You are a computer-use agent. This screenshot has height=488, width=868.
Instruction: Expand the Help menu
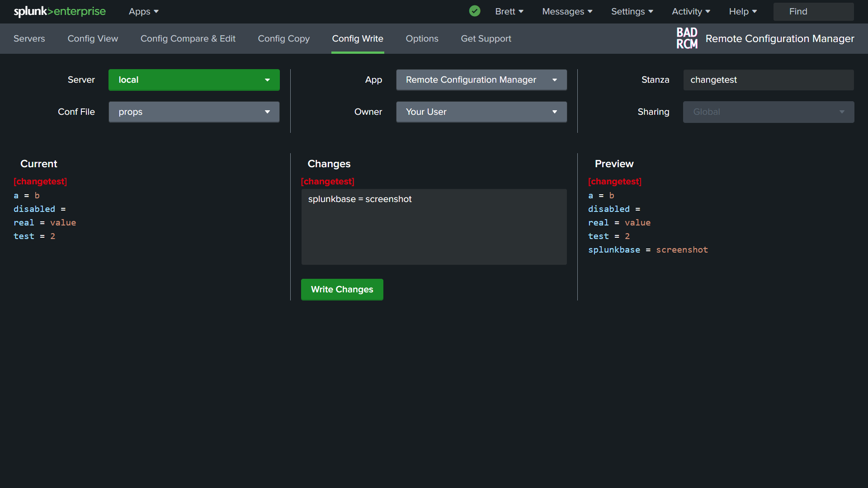tap(743, 11)
